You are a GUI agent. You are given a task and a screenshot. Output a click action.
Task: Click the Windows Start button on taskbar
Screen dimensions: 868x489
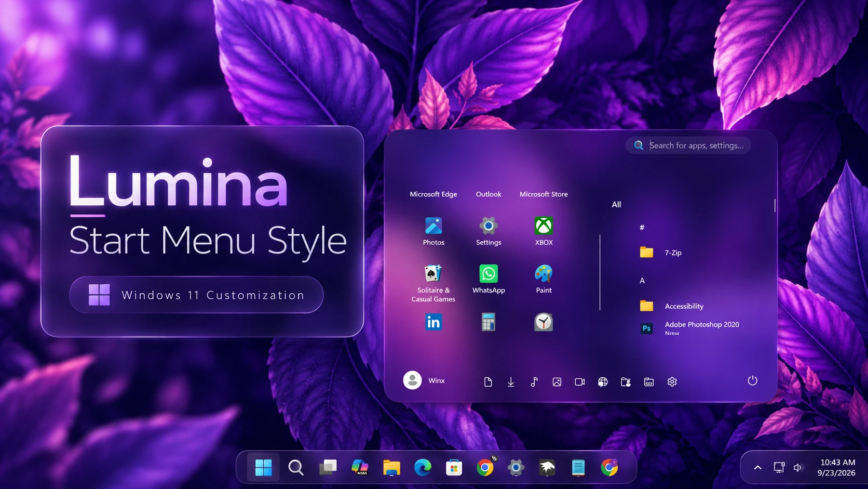(263, 468)
